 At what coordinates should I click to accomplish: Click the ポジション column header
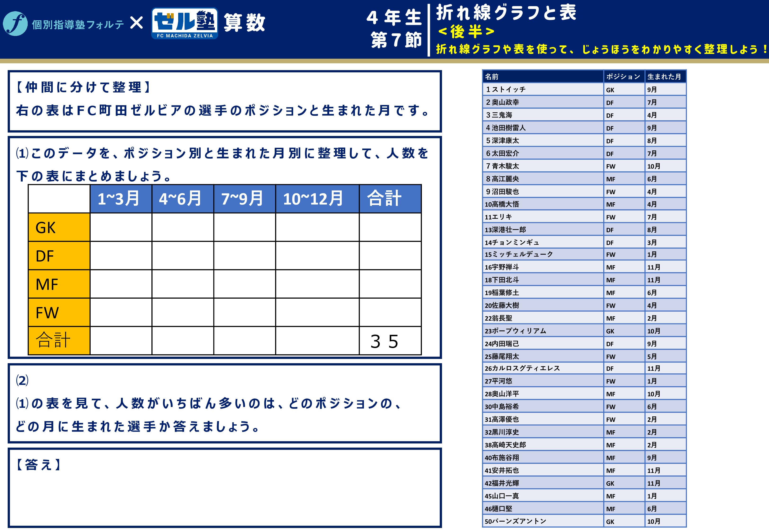click(624, 76)
